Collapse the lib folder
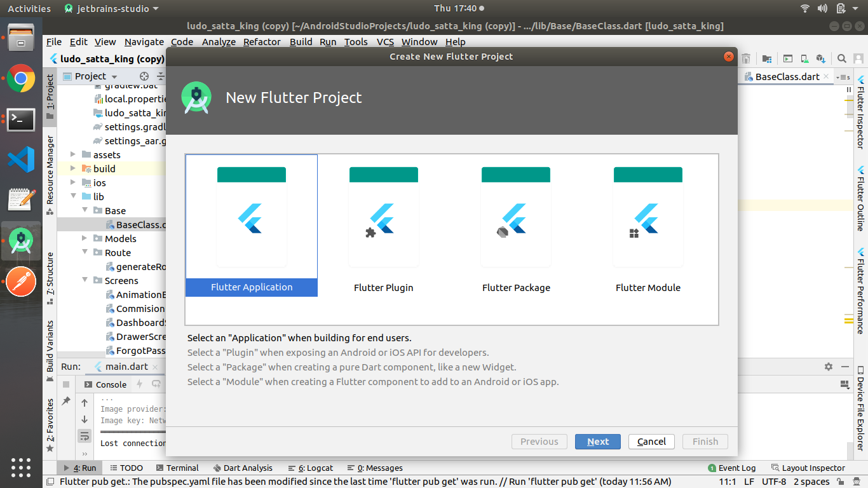The width and height of the screenshot is (868, 488). click(74, 196)
